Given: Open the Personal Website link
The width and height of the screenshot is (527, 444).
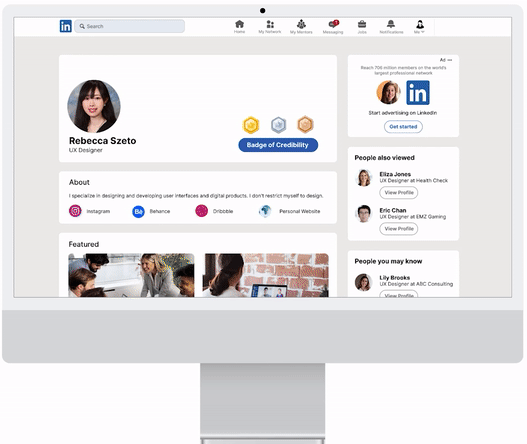Looking at the screenshot, I should [x=289, y=211].
